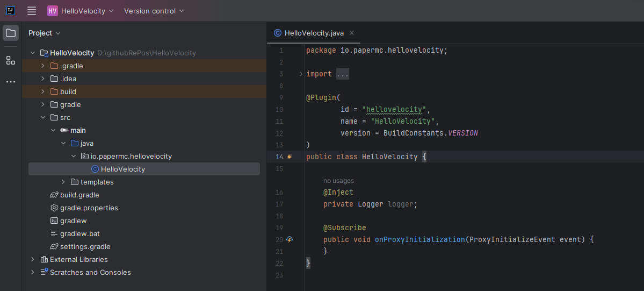Open the Version control dropdown

[x=154, y=11]
